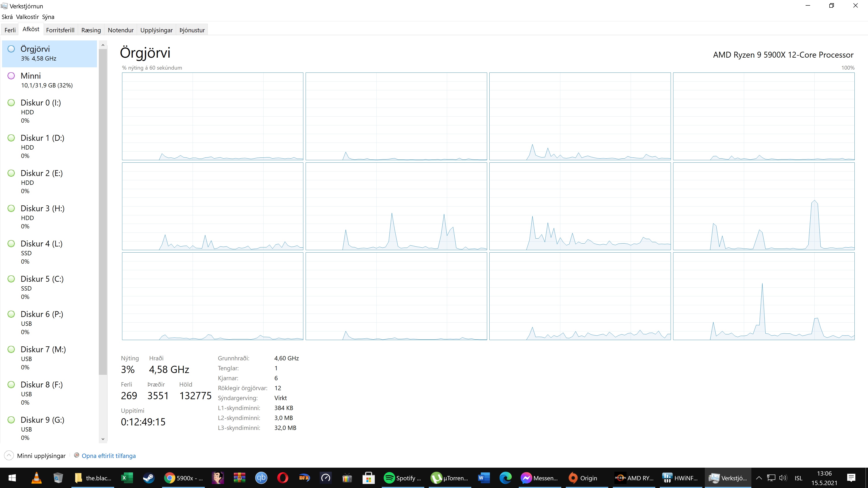
Task: Open Steam from the taskbar
Action: pos(149,478)
